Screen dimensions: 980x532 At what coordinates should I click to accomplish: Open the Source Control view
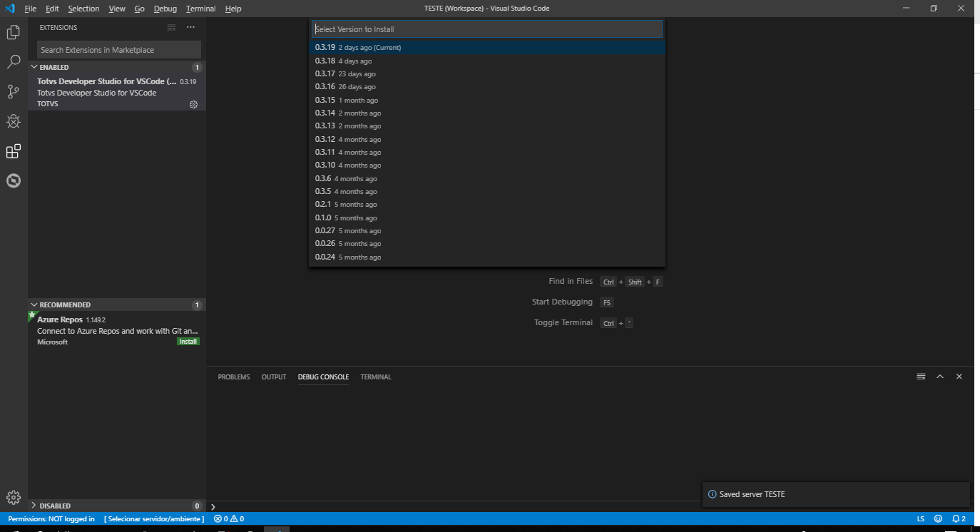tap(13, 91)
